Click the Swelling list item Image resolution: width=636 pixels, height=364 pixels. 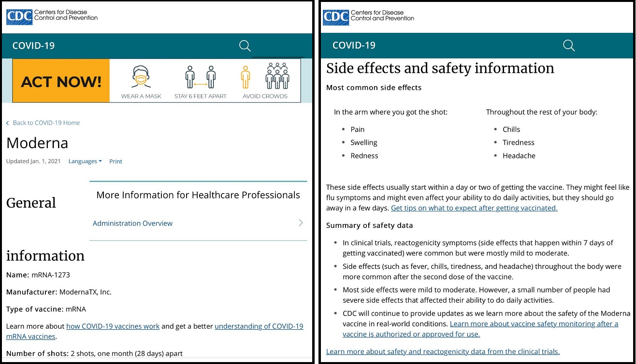click(364, 142)
